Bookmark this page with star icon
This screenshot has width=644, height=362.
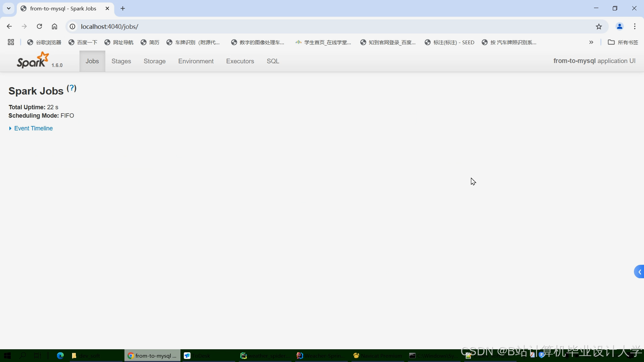click(599, 26)
